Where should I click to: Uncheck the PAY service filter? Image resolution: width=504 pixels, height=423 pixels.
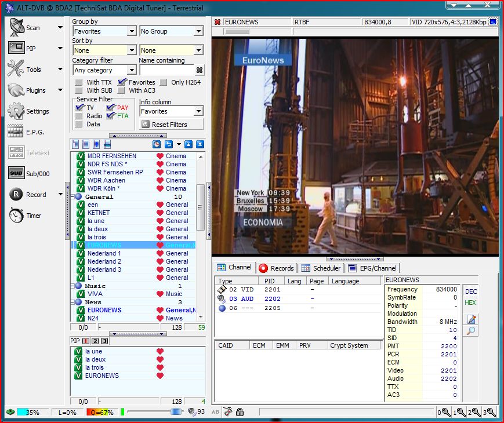click(x=111, y=108)
